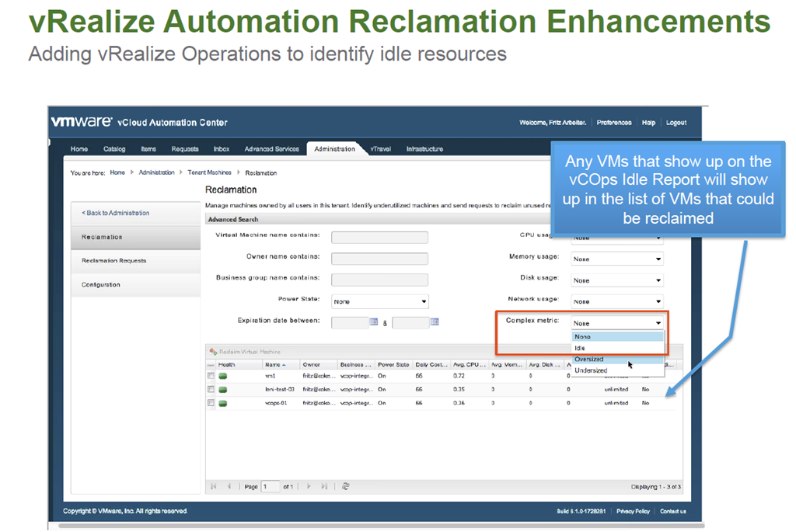The image size is (796, 532).
Task: Choose None in Complex metric list
Action: pos(617,337)
